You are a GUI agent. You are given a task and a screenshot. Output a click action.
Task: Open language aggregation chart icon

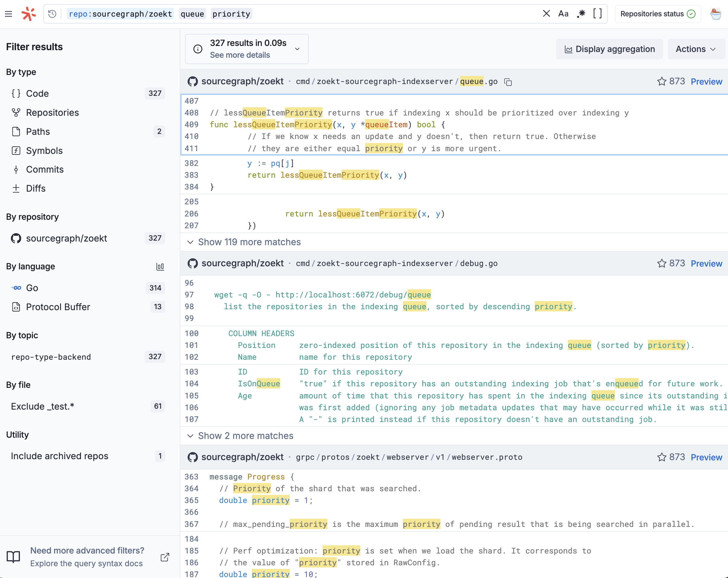[x=160, y=267]
